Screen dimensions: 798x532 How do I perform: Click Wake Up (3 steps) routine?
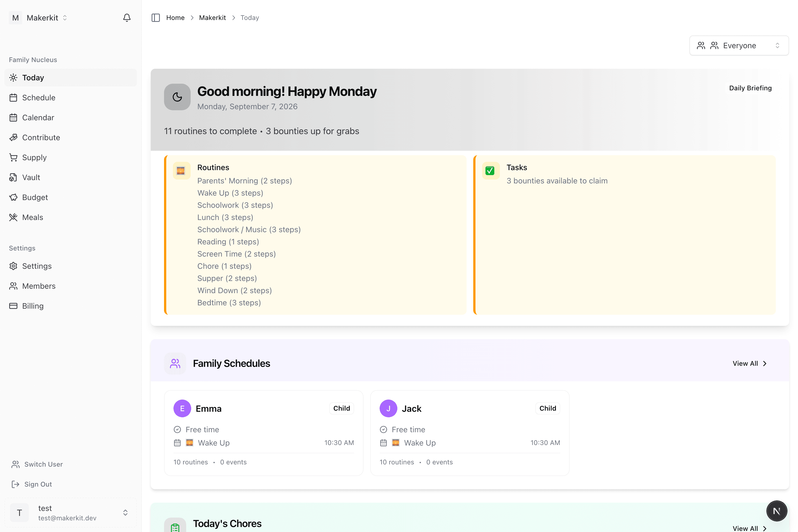tap(230, 193)
